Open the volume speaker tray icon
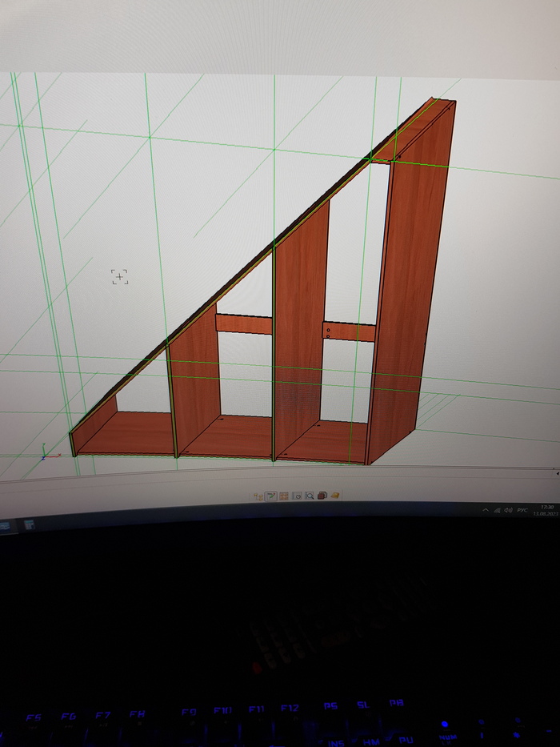The width and height of the screenshot is (560, 747). [508, 510]
